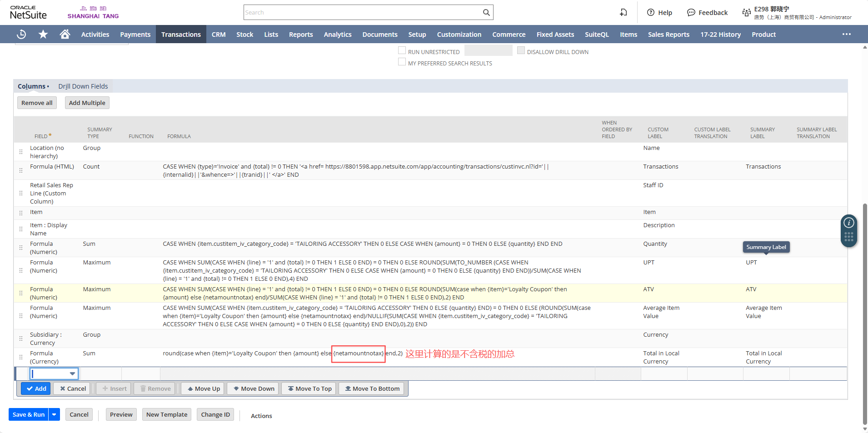The height and width of the screenshot is (433, 868).
Task: Grab the drag handle for Subsidiary : Currency row
Action: 21,338
